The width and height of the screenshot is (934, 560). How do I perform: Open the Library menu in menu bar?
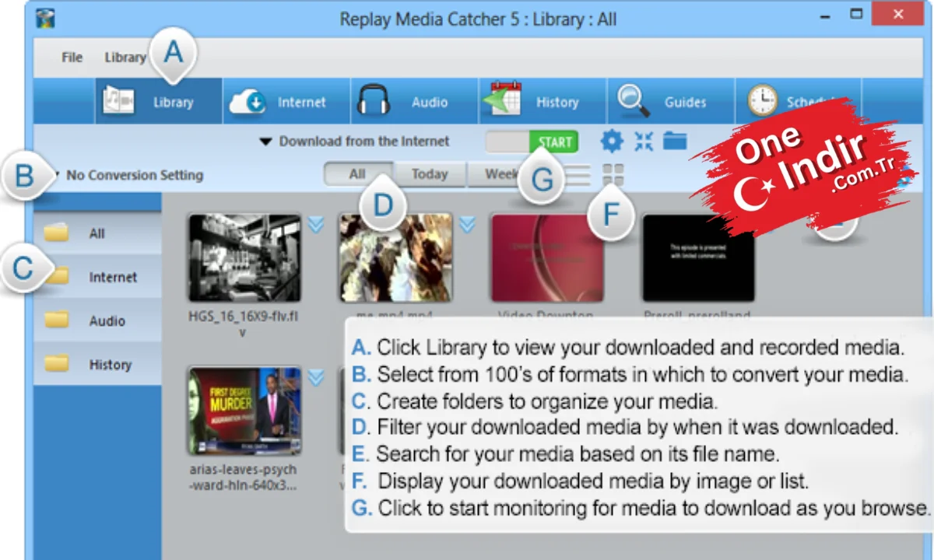coord(125,57)
